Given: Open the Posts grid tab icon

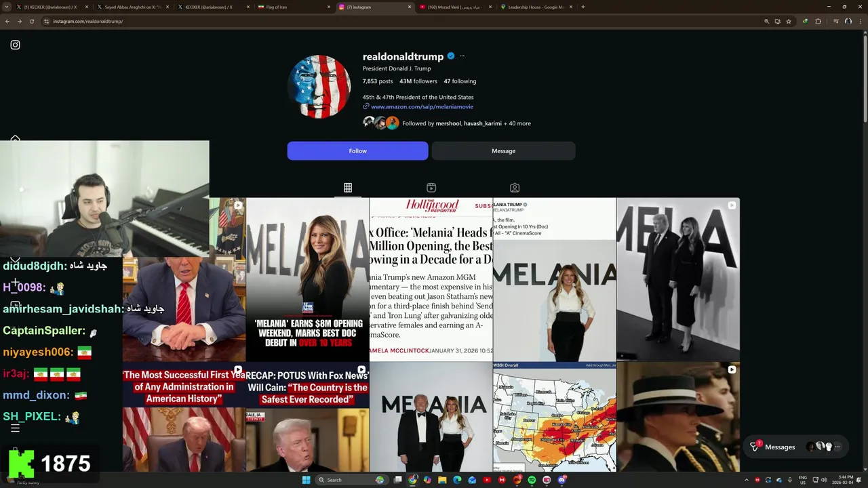Looking at the screenshot, I should pos(348,188).
